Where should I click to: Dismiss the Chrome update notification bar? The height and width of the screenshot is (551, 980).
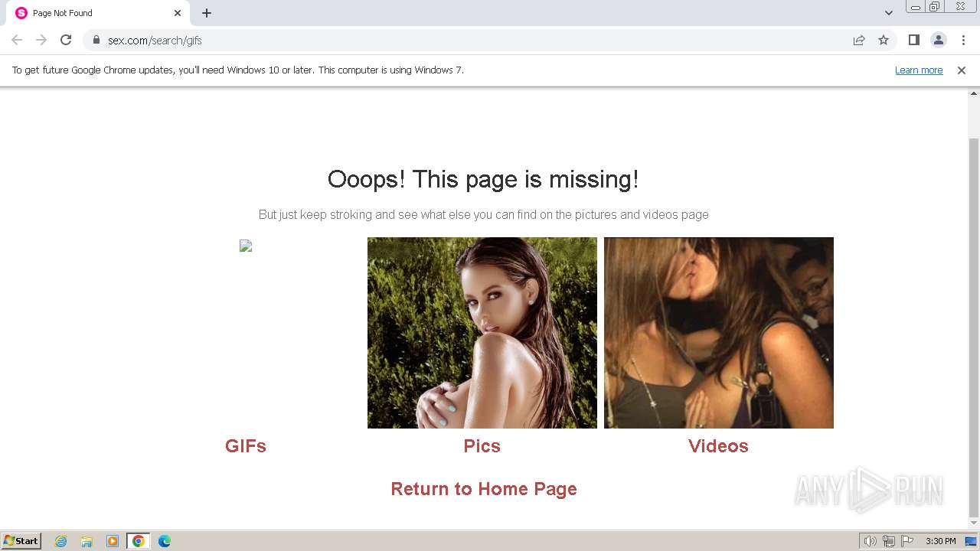tap(962, 70)
